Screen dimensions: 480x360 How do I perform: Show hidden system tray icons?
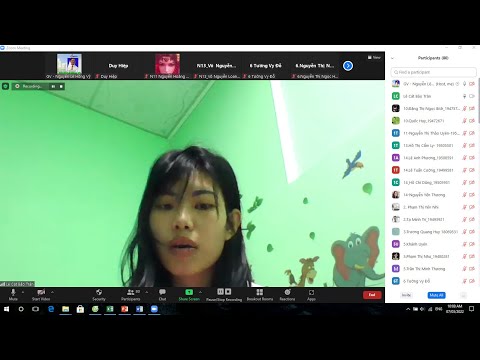click(x=408, y=309)
